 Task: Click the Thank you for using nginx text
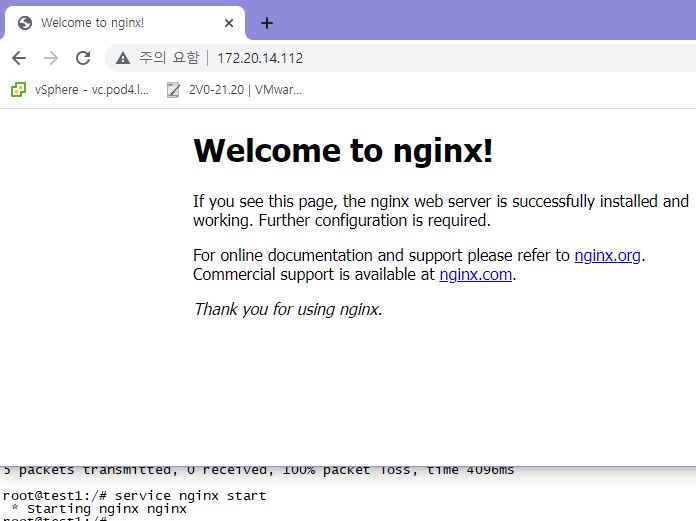coord(288,309)
